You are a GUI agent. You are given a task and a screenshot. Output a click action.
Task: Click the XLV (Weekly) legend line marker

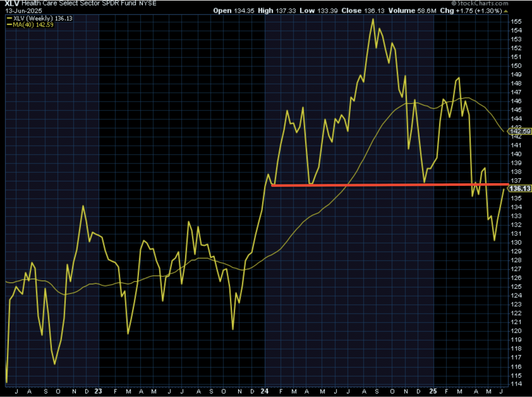click(x=9, y=18)
